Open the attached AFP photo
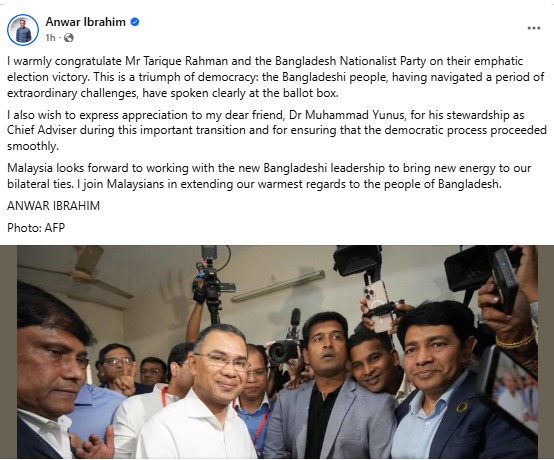The image size is (554, 460). [277, 352]
